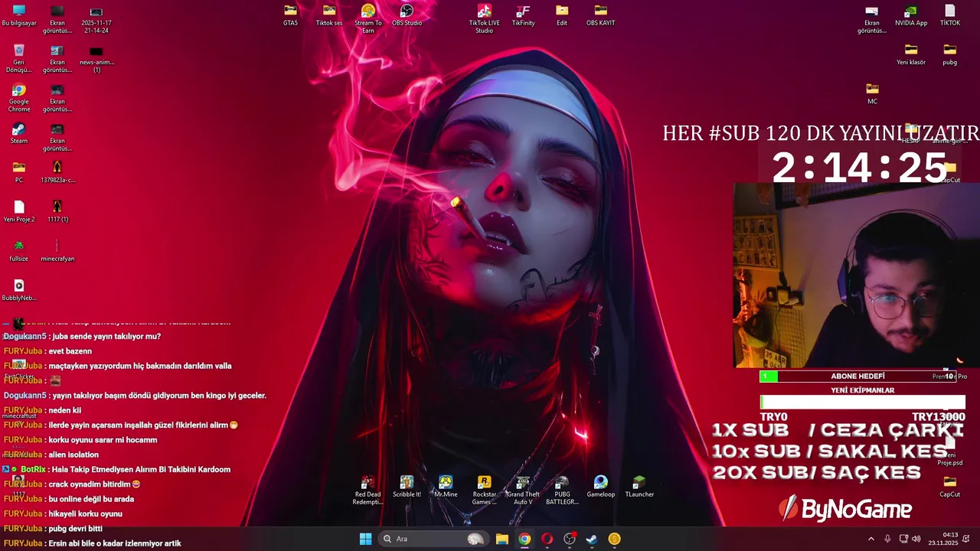Open the gold coin app in taskbar
The height and width of the screenshot is (551, 980).
[x=614, y=539]
